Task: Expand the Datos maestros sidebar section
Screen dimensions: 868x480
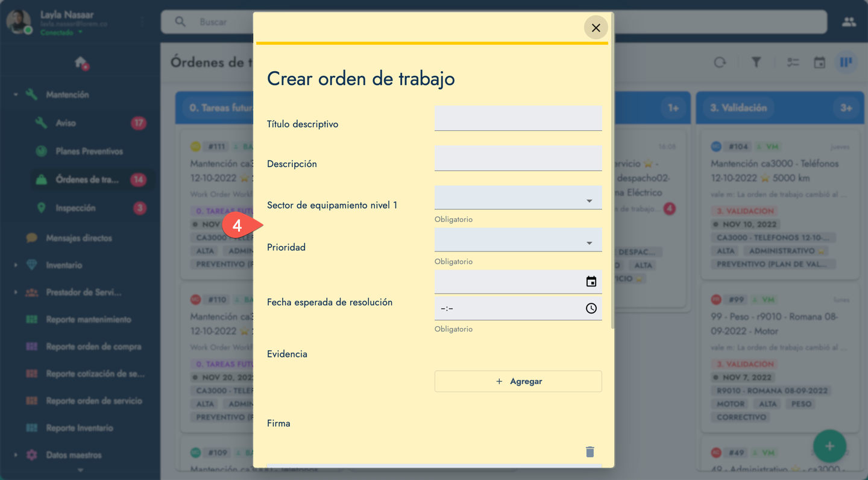Action: pos(16,455)
